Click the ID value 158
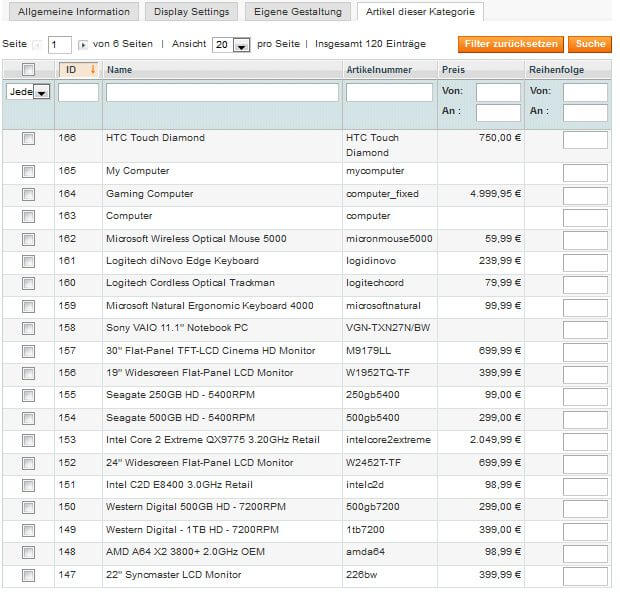The width and height of the screenshot is (620, 593). tap(67, 328)
